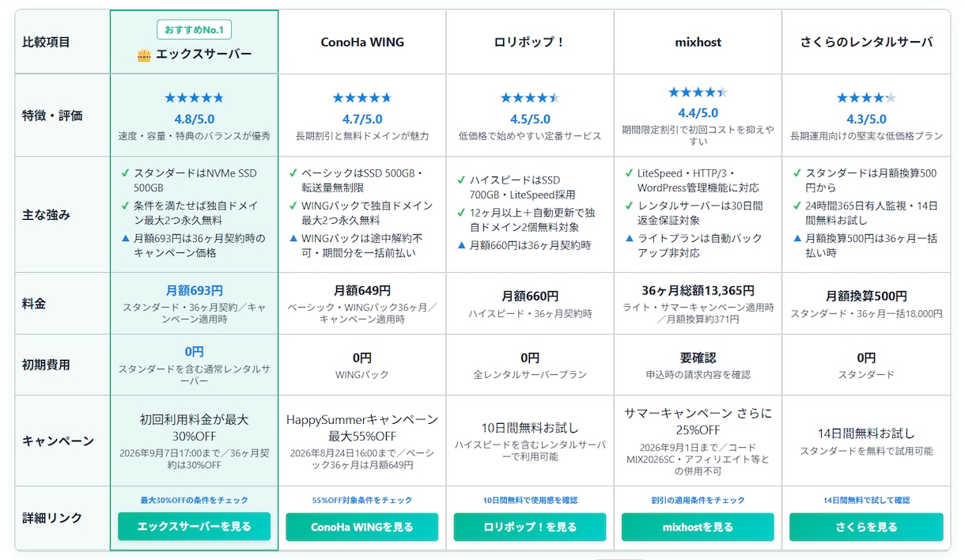Screen dimensions: 965x560
Task: Click the サマーキャンペーン さらに25%OFF text
Action: [698, 422]
